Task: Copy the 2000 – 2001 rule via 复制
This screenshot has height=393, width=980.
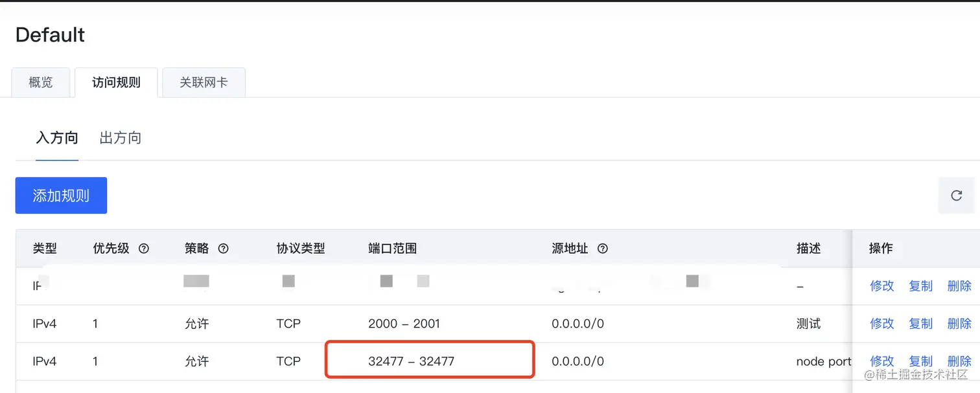Action: (x=920, y=323)
